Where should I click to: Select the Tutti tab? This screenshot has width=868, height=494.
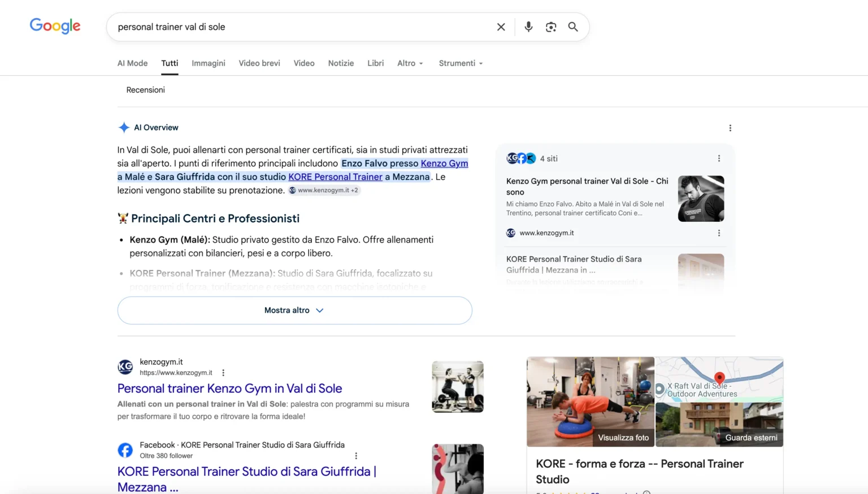pyautogui.click(x=170, y=63)
